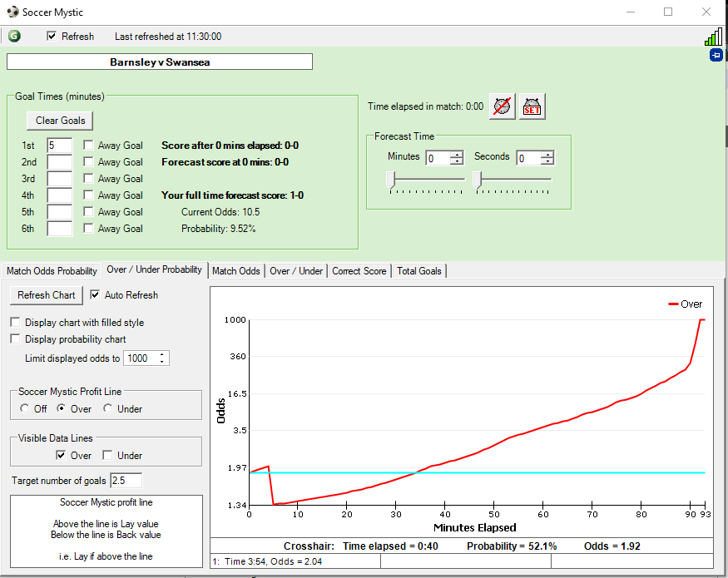
Task: Click the Target number of goals field
Action: pyautogui.click(x=126, y=481)
